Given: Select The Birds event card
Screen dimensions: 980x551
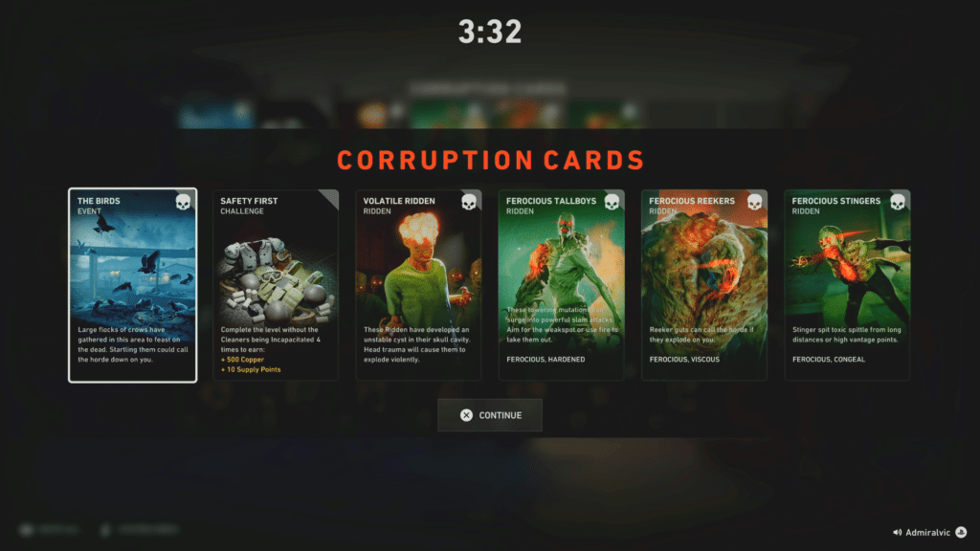Looking at the screenshot, I should pyautogui.click(x=132, y=285).
